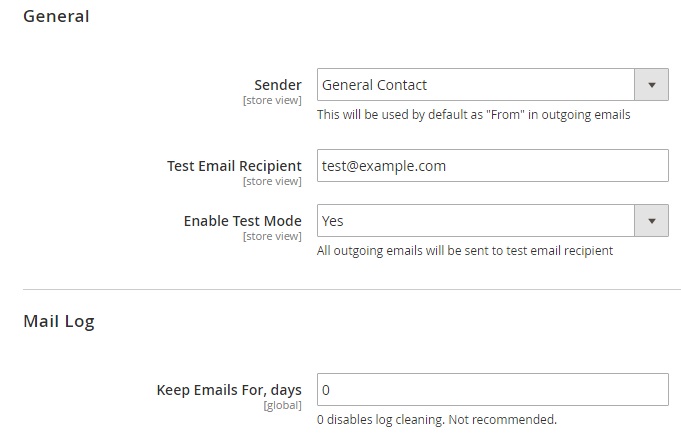
Task: Click the Keep Emails For, days label
Action: tap(229, 390)
